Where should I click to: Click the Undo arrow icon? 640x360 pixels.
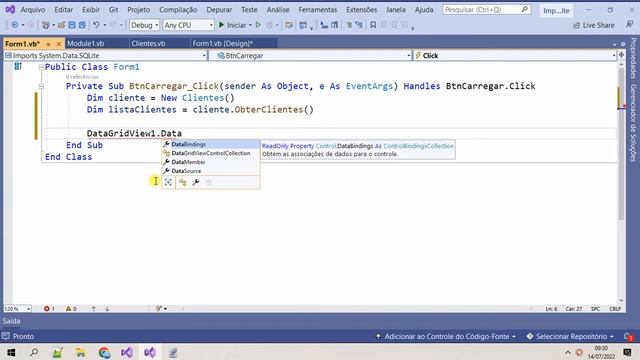[96, 25]
